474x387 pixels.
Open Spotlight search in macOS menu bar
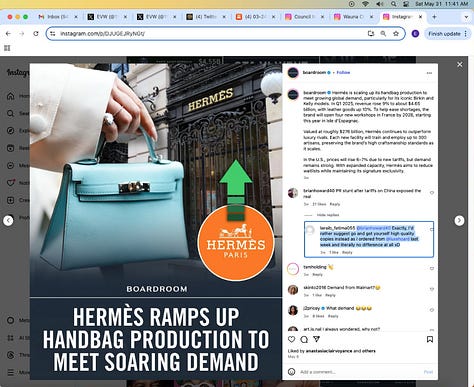point(394,4)
